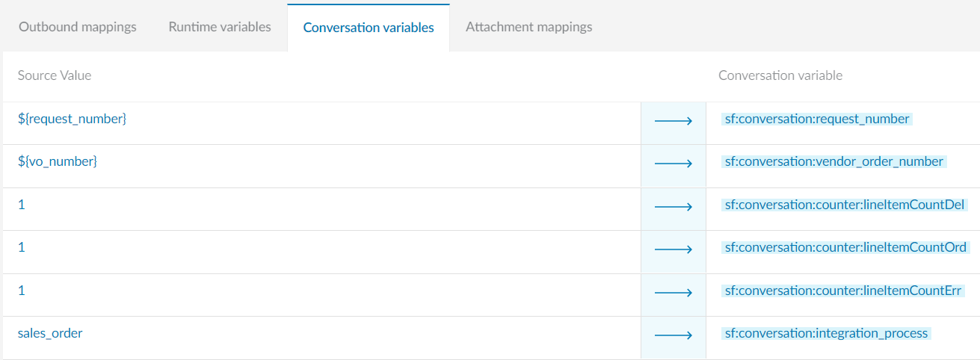
Task: Click the arrow icon for the lineItemCountOrd mapping
Action: point(673,249)
